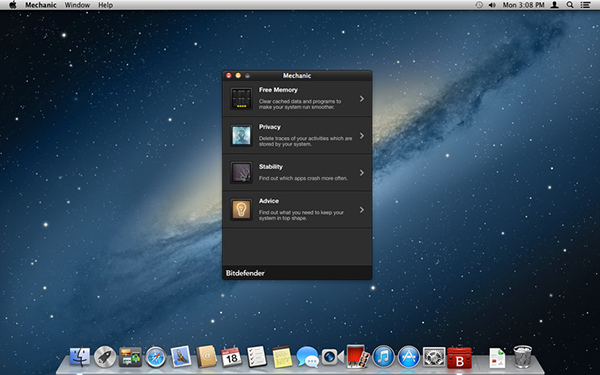This screenshot has height=375, width=600.
Task: Open the document stack in Dock
Action: [x=497, y=357]
